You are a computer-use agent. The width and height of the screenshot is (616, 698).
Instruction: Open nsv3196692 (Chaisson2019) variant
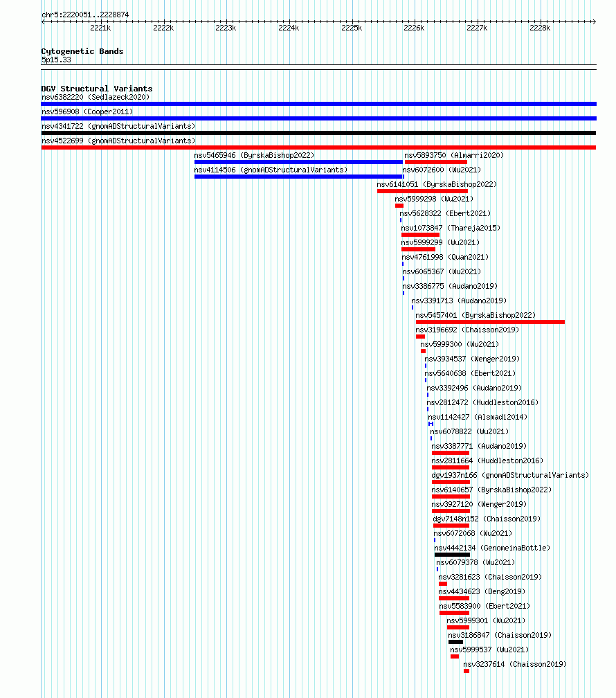point(467,330)
